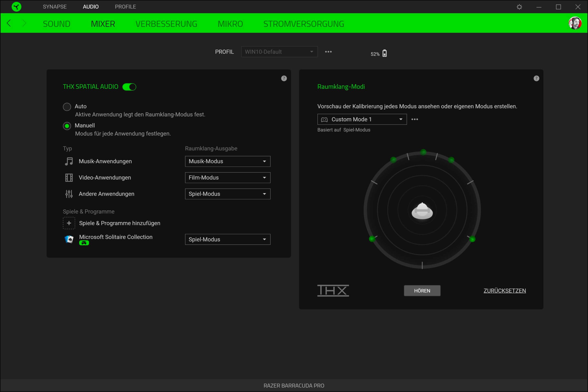Open profile options three-dots menu
The image size is (588, 392).
[x=328, y=52]
